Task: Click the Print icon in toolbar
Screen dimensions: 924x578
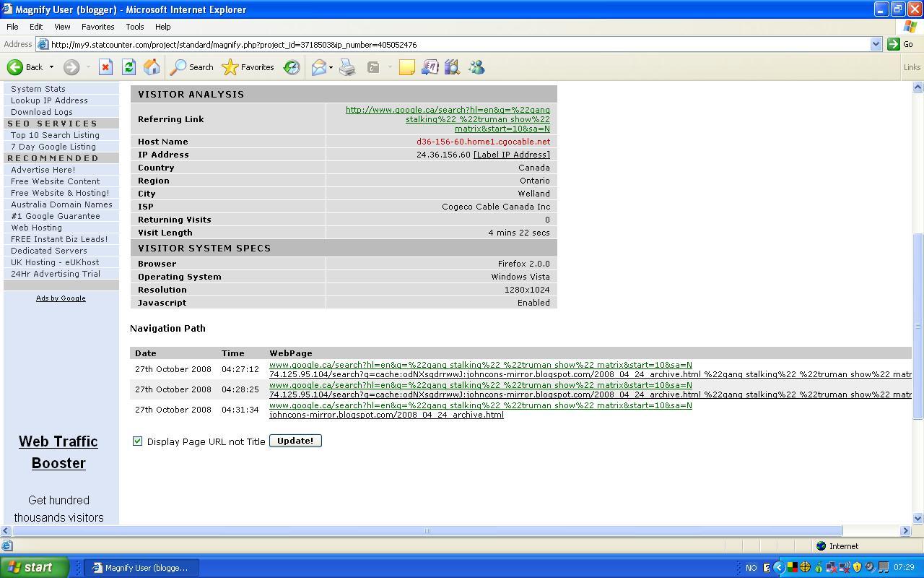Action: [347, 67]
